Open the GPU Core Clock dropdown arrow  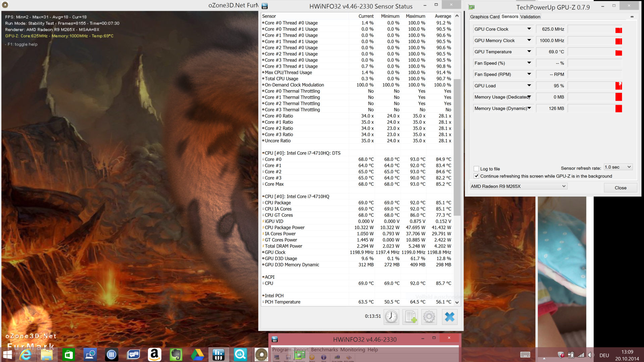(x=529, y=29)
